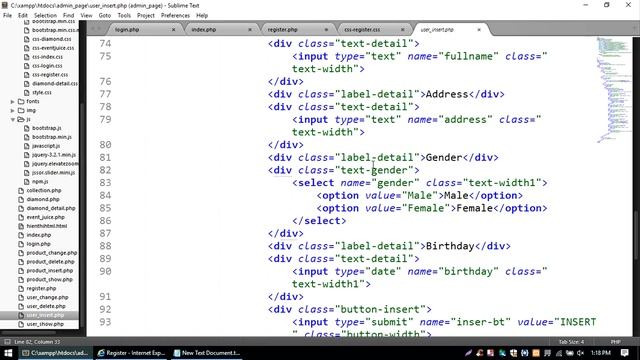
Task: Open the Preferences menu
Action: [175, 16]
